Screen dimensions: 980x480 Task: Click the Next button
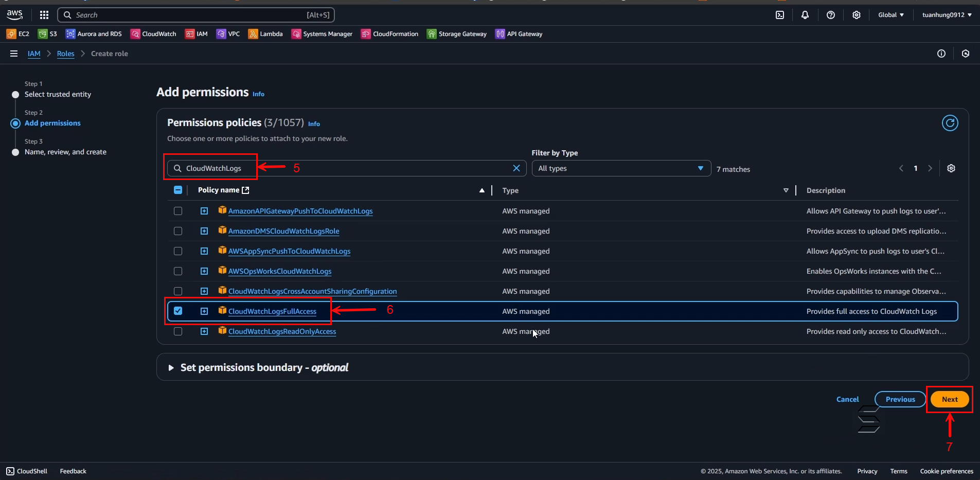click(950, 399)
